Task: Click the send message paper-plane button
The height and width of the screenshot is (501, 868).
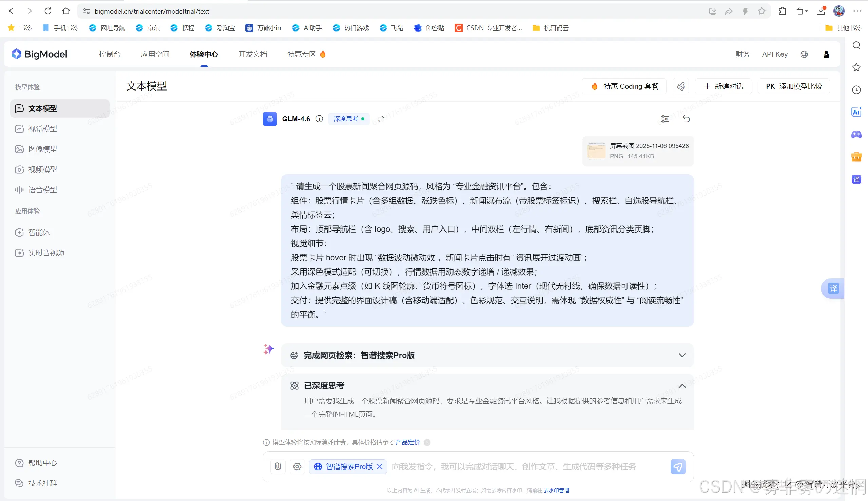Action: pyautogui.click(x=678, y=466)
